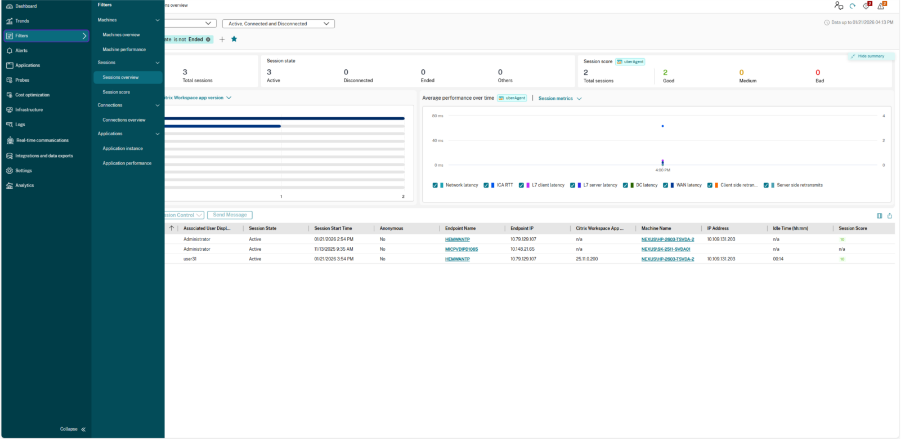Open the orange-badged alerts icon
The height and width of the screenshot is (439, 901).
(x=882, y=5)
